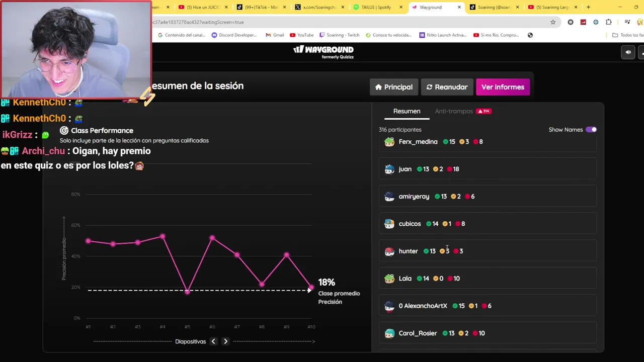Click the 316 participantes label

coord(400,130)
